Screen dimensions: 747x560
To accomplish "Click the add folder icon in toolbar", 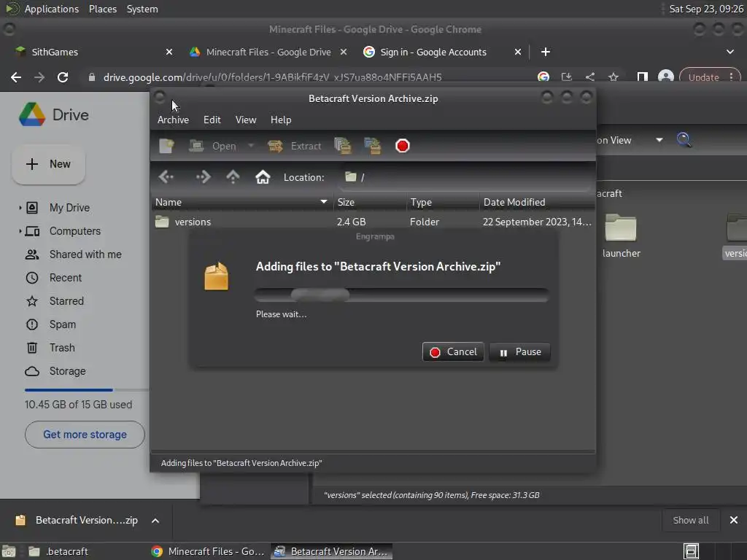I will (373, 146).
